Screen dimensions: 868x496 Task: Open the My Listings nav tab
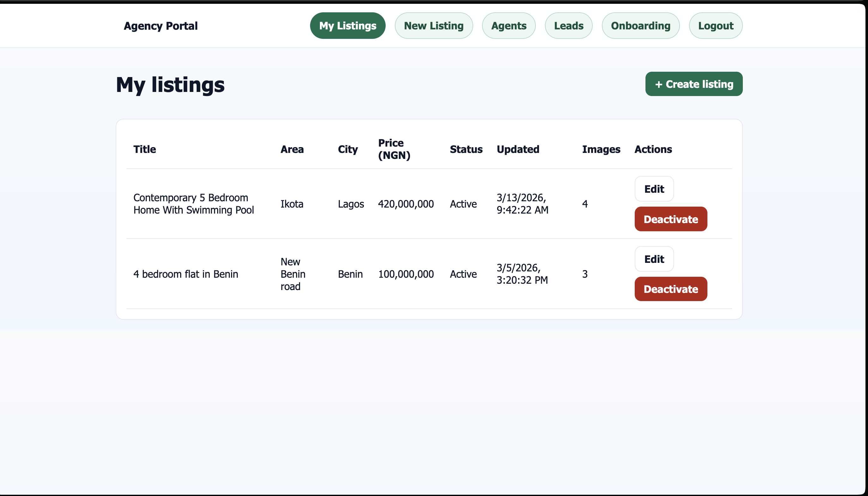(348, 26)
